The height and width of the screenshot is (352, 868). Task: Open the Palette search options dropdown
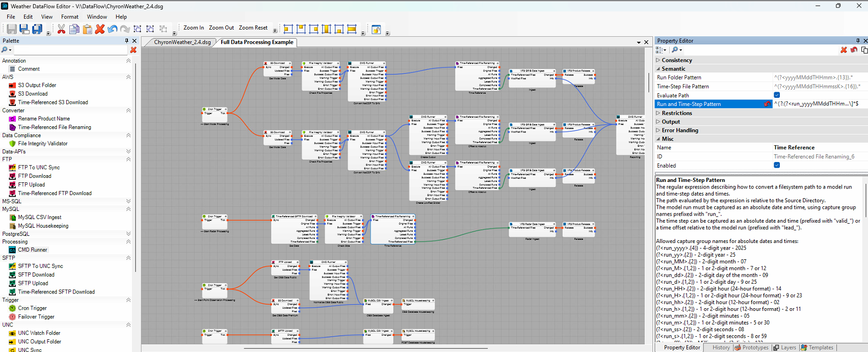pyautogui.click(x=7, y=50)
